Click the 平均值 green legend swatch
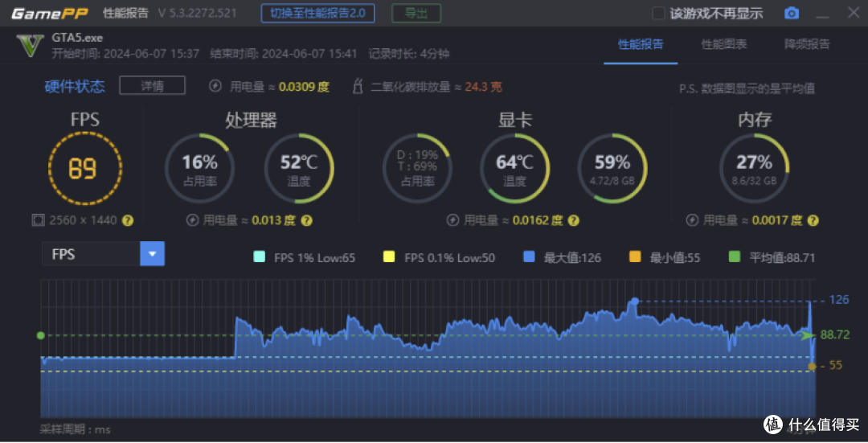 pyautogui.click(x=735, y=256)
